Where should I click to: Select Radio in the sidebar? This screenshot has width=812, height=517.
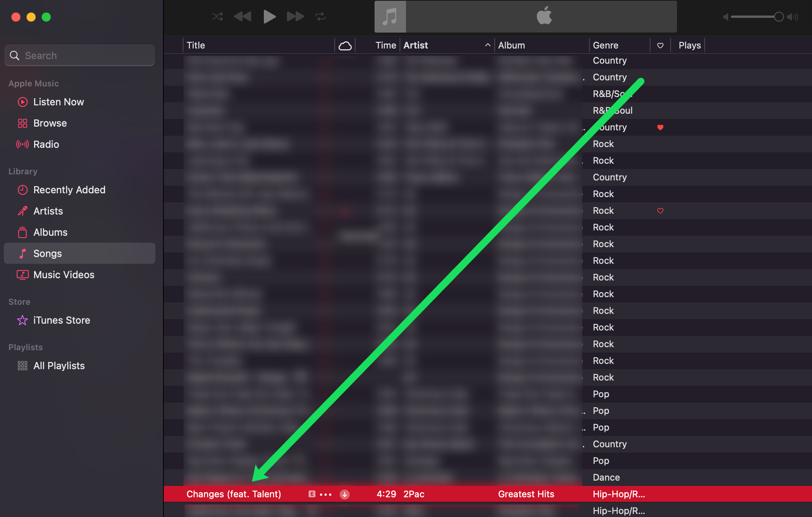[x=46, y=144]
